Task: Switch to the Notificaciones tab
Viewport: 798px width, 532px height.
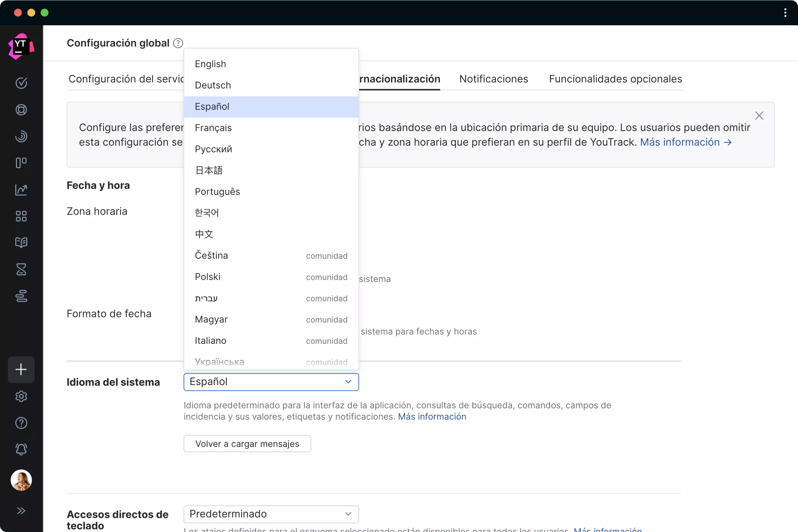Action: click(x=493, y=79)
